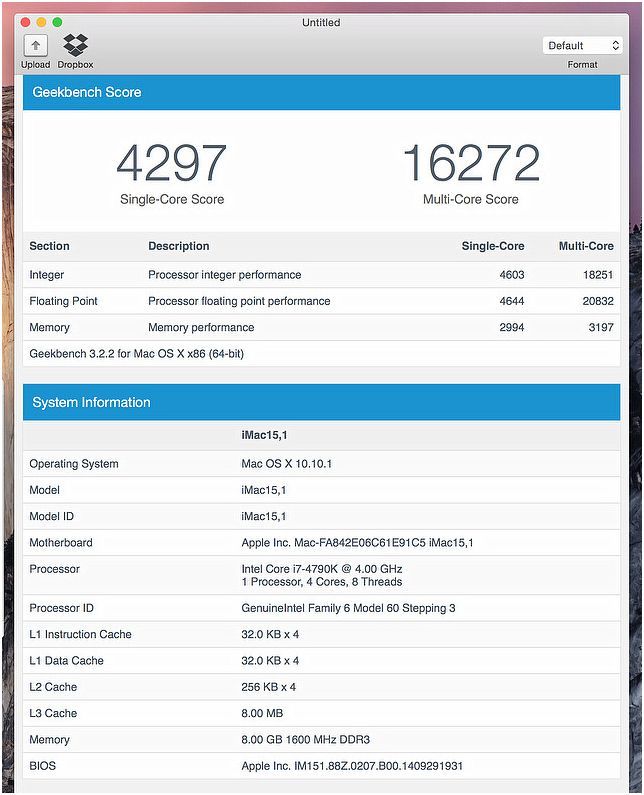Click the System Information header

point(321,403)
